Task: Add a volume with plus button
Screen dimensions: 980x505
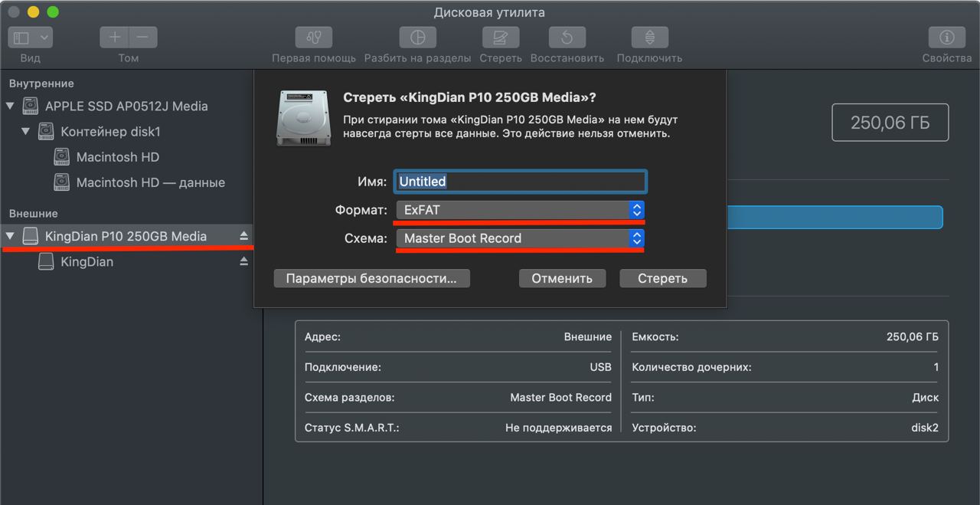Action: tap(114, 37)
